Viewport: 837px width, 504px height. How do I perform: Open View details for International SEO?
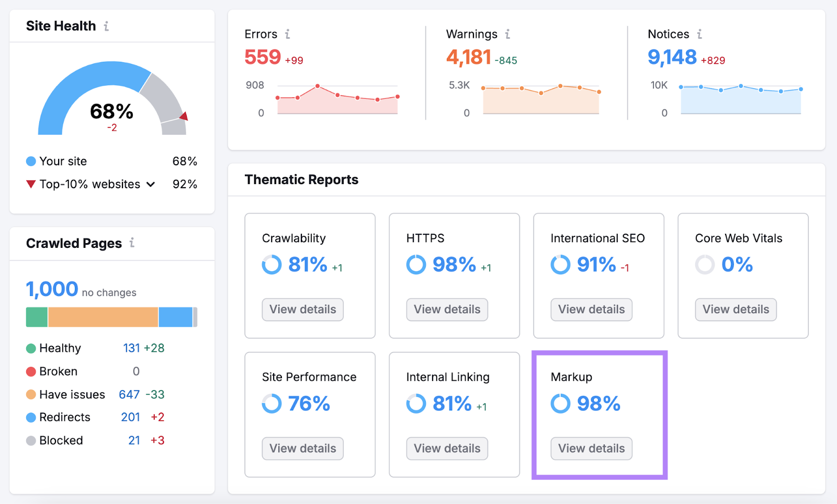click(591, 310)
